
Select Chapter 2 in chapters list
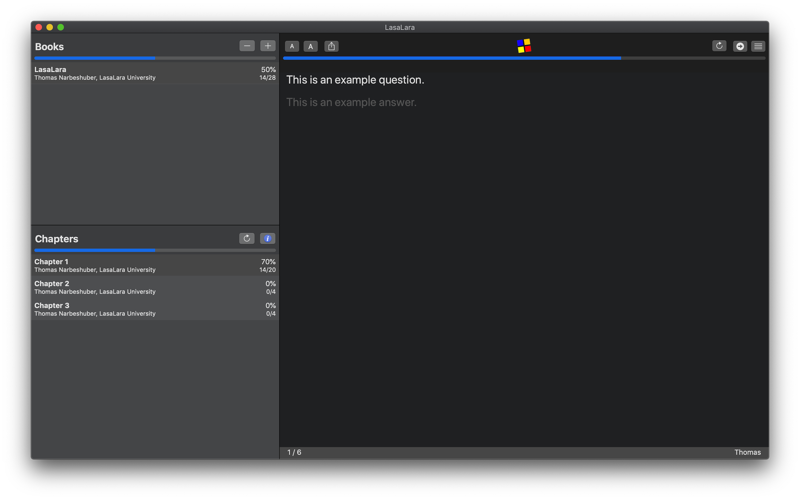pos(155,287)
